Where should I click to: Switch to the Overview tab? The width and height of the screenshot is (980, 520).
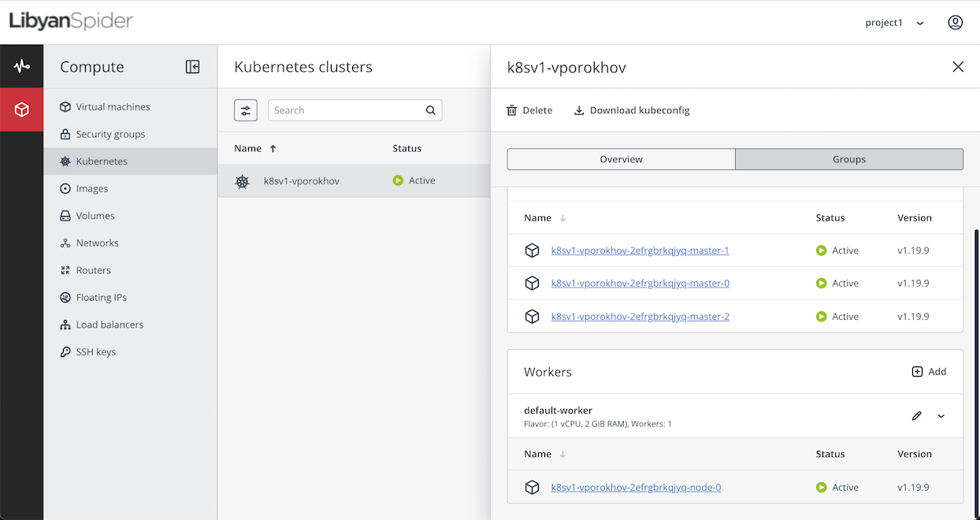pyautogui.click(x=621, y=159)
